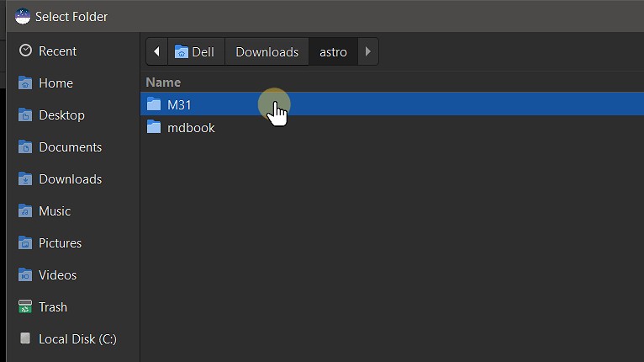Browse Videos folder in sidebar

57,275
